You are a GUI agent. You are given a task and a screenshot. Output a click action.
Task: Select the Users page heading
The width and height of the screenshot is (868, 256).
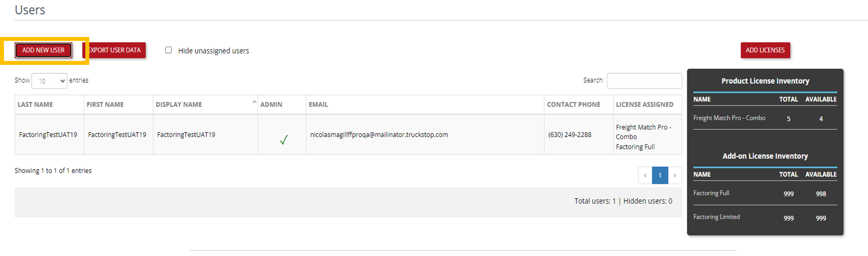[30, 10]
